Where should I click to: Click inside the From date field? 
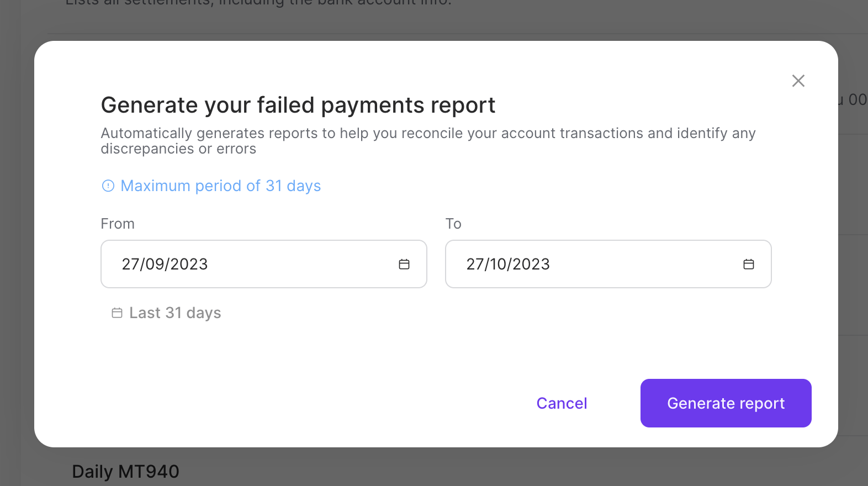point(221,264)
